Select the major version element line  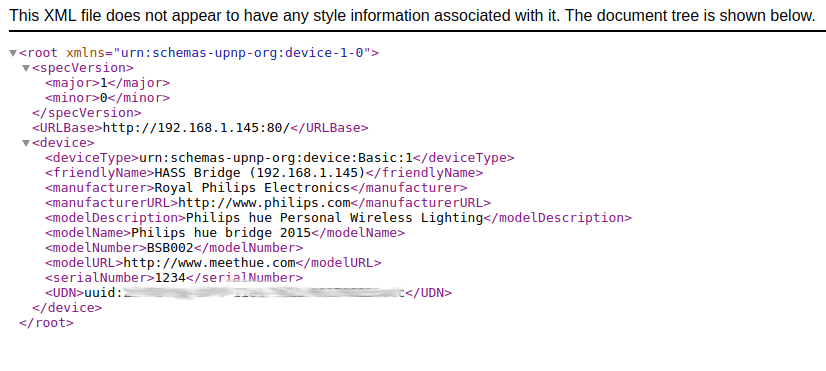[x=107, y=83]
